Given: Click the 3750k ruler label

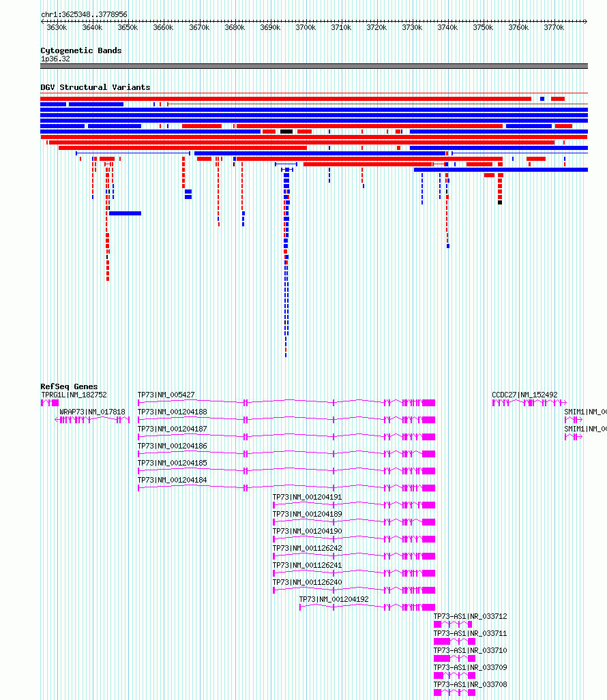Looking at the screenshot, I should tap(483, 28).
